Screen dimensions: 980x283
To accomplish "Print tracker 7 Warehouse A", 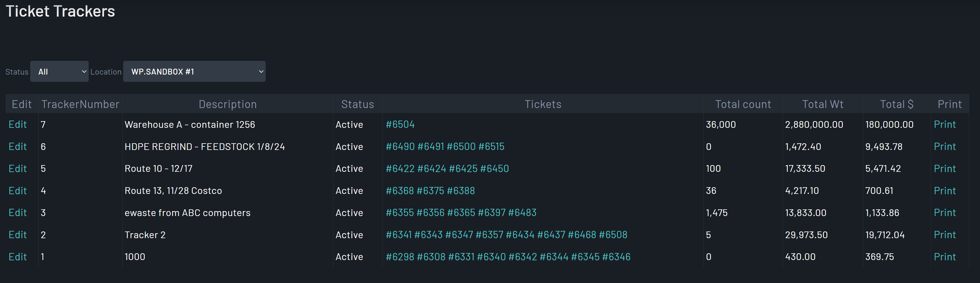I will pos(945,125).
